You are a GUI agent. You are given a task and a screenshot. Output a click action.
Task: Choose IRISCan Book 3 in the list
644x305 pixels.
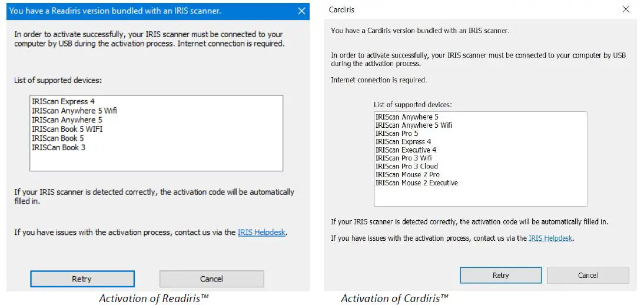pos(58,147)
